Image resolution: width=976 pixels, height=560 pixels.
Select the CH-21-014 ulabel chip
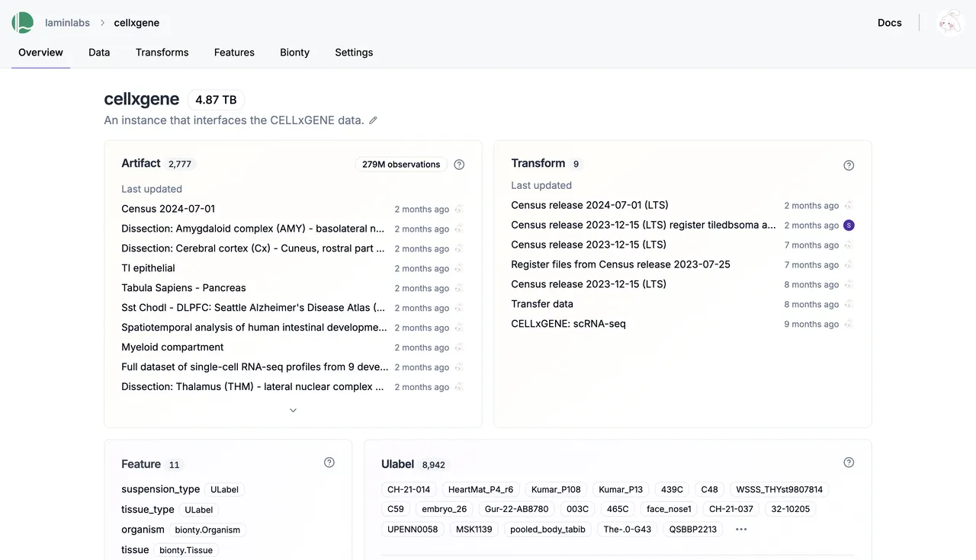pos(409,489)
